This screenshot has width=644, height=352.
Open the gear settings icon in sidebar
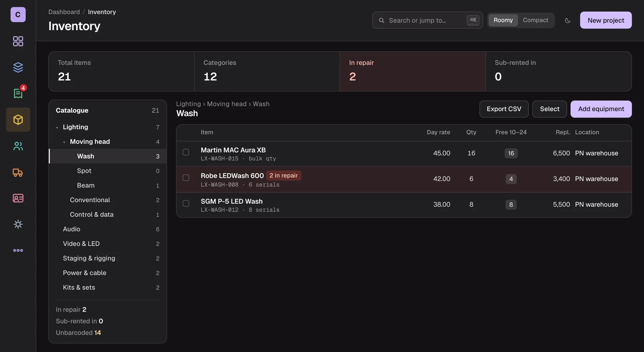click(x=18, y=224)
